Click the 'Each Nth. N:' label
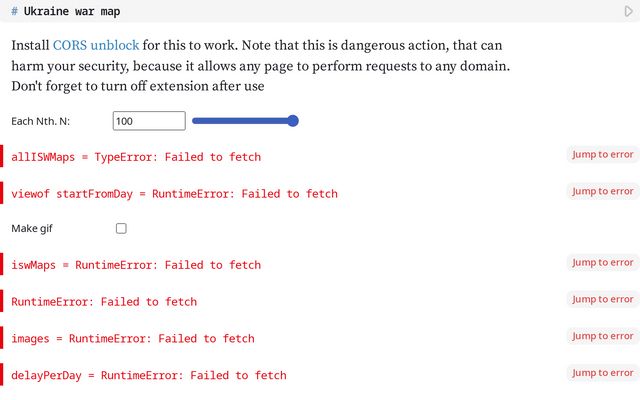This screenshot has width=640, height=400. click(x=47, y=122)
